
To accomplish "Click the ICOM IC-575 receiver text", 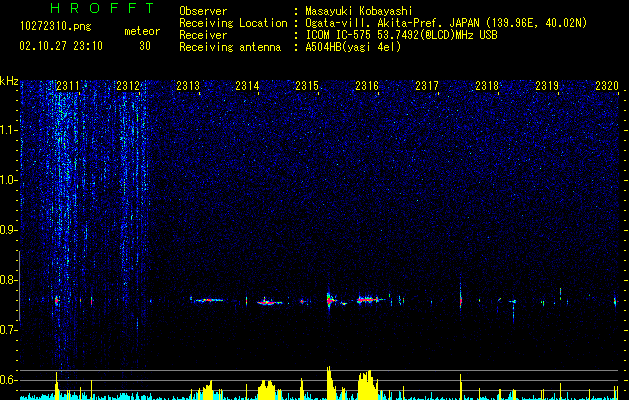I will tap(401, 35).
